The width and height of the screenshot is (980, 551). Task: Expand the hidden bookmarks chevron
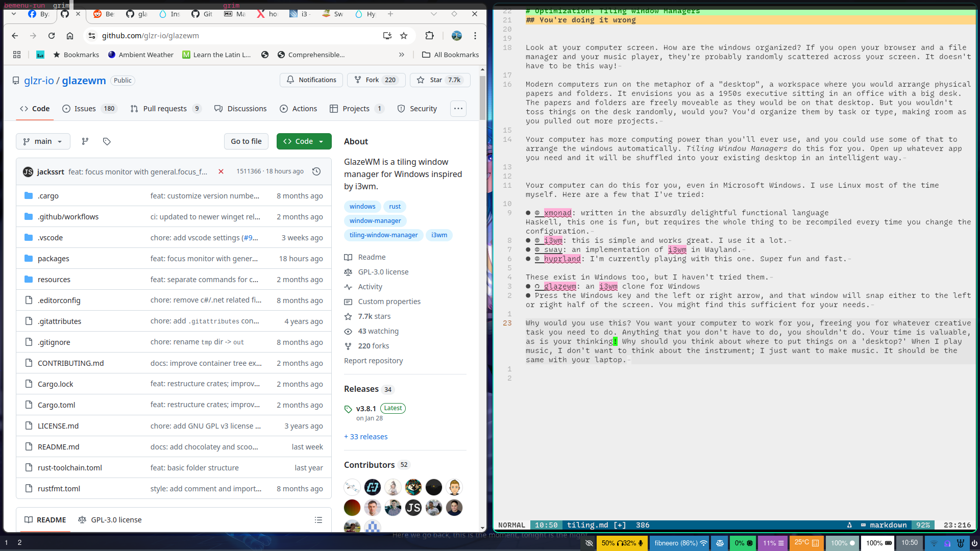click(402, 55)
